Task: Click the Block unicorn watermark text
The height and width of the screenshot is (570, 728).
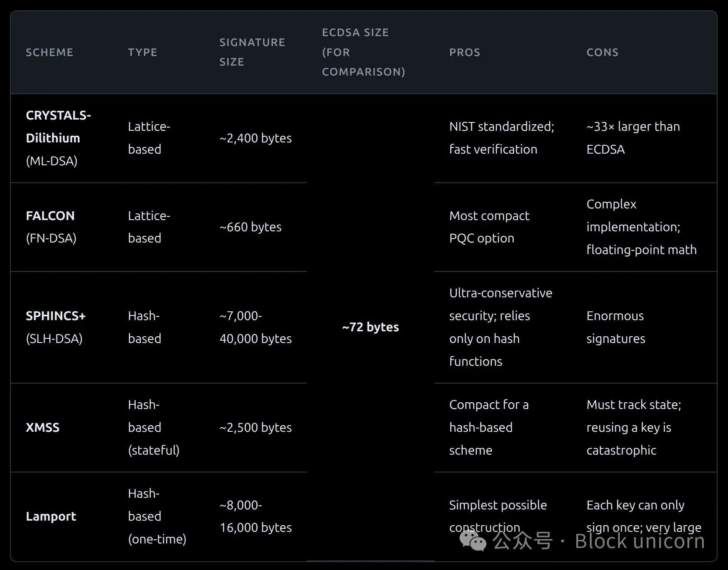Action: tap(640, 541)
